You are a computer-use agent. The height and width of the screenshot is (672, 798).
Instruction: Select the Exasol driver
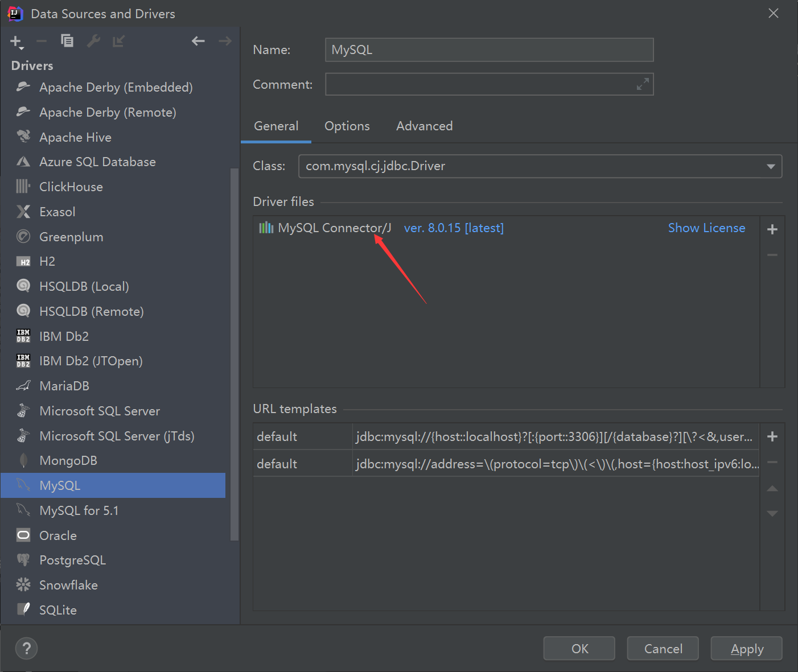click(113, 212)
